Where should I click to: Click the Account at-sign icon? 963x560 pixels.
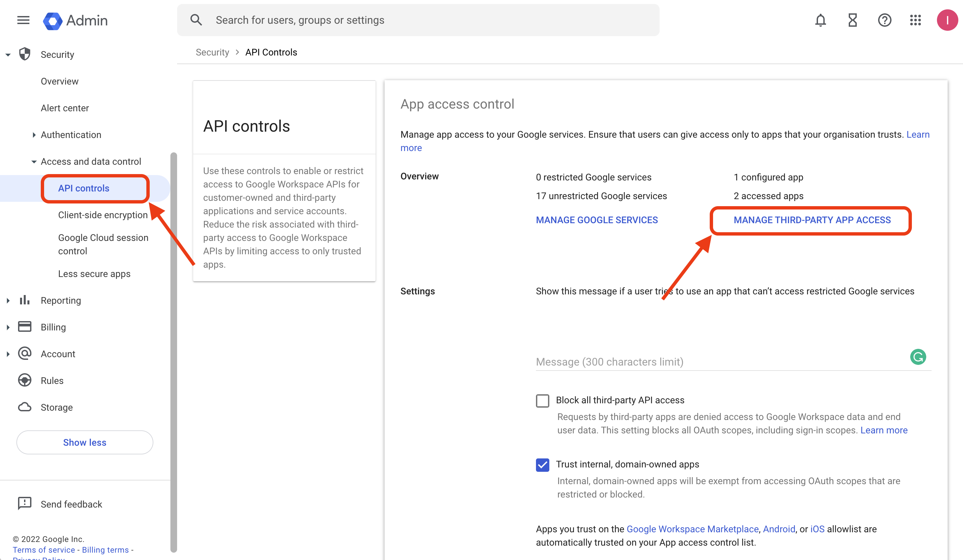[25, 354]
